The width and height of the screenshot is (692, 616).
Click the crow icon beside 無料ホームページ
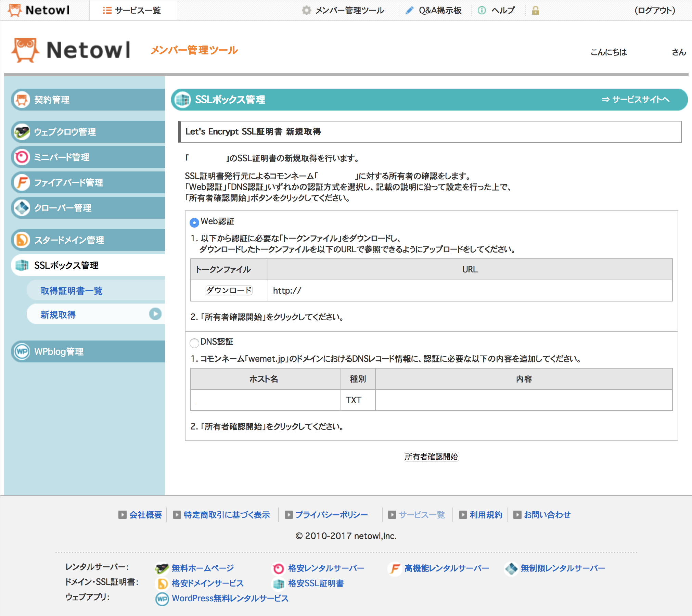pyautogui.click(x=162, y=568)
